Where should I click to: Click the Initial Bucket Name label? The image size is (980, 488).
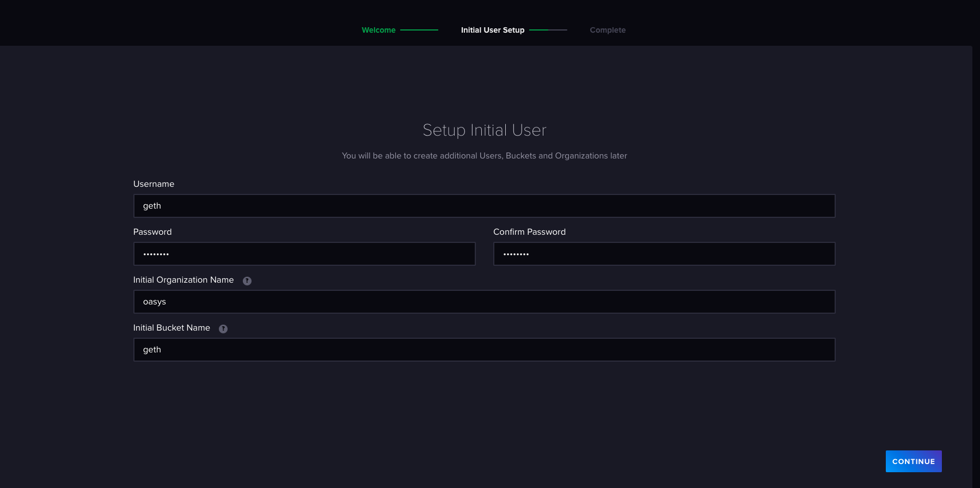point(171,328)
